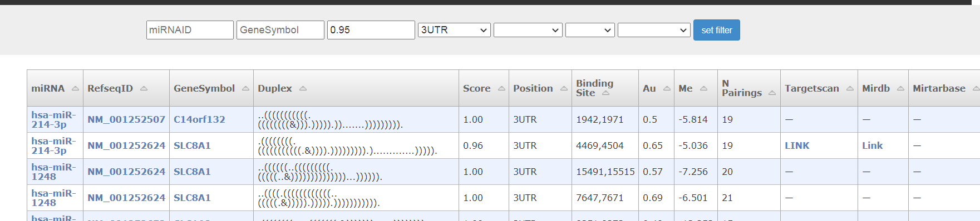Image resolution: width=980 pixels, height=221 pixels.
Task: Open the empty dropdown right of 3UTR
Action: click(528, 30)
